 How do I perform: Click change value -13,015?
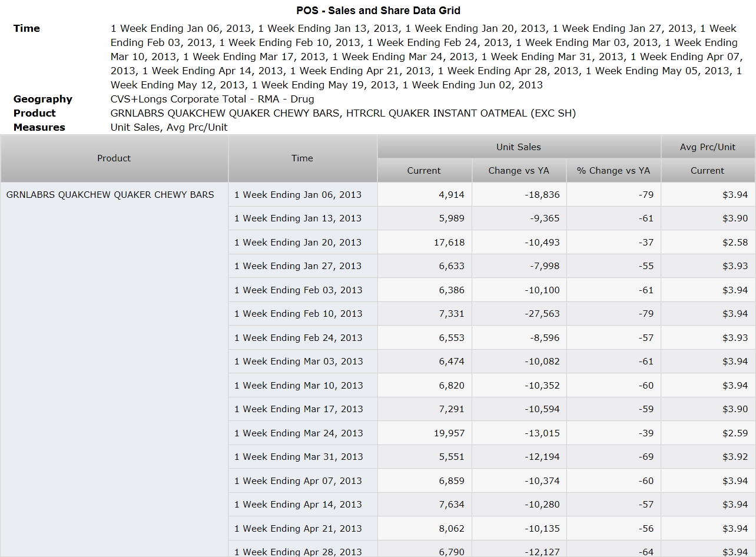point(542,433)
